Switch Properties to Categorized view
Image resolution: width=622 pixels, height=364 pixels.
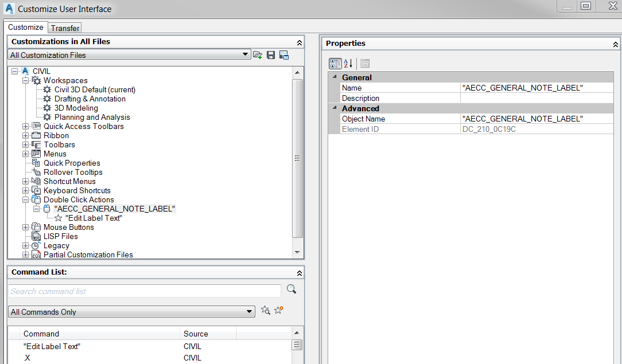pyautogui.click(x=335, y=64)
